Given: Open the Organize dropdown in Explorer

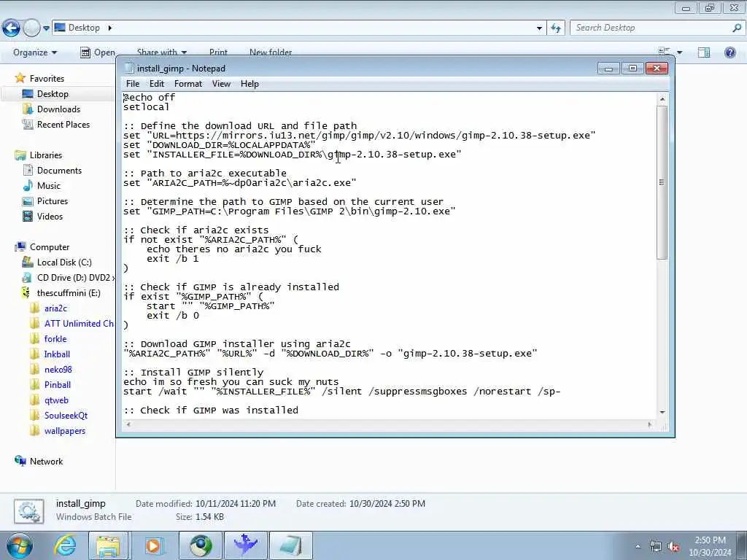Looking at the screenshot, I should pyautogui.click(x=35, y=52).
